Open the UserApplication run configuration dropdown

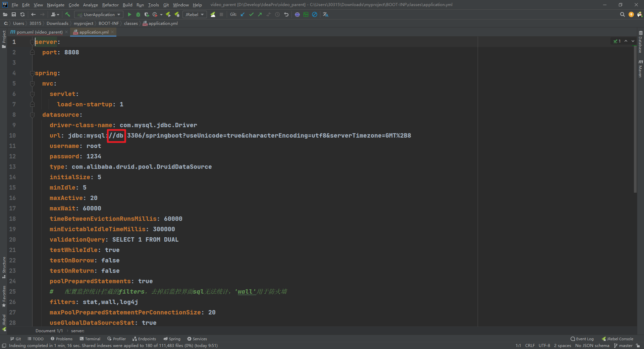pos(99,14)
